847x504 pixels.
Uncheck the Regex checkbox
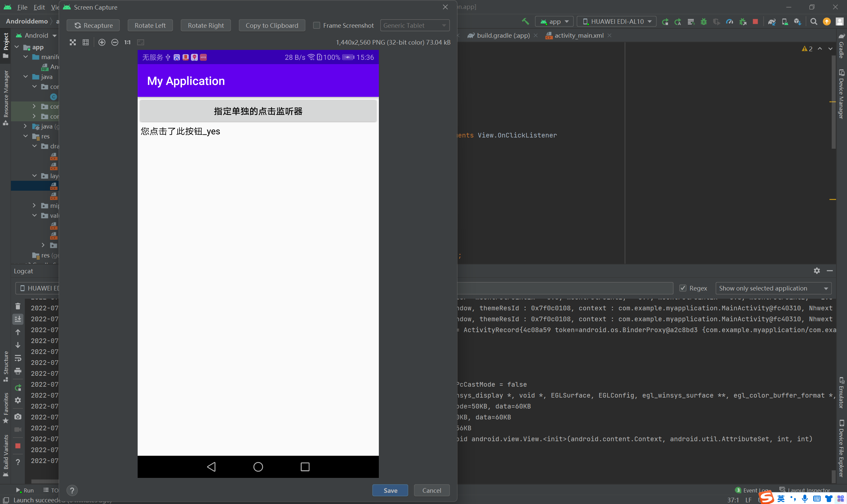[683, 288]
